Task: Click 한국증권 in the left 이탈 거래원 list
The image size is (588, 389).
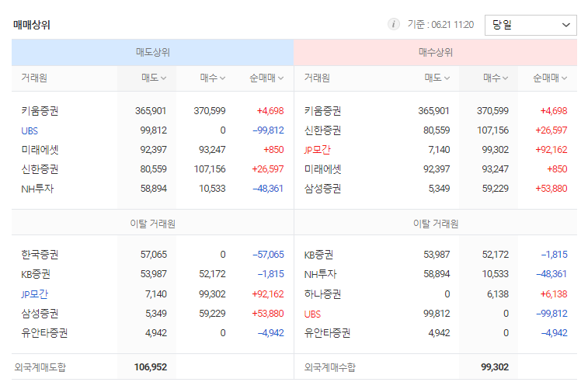Action: [x=40, y=255]
